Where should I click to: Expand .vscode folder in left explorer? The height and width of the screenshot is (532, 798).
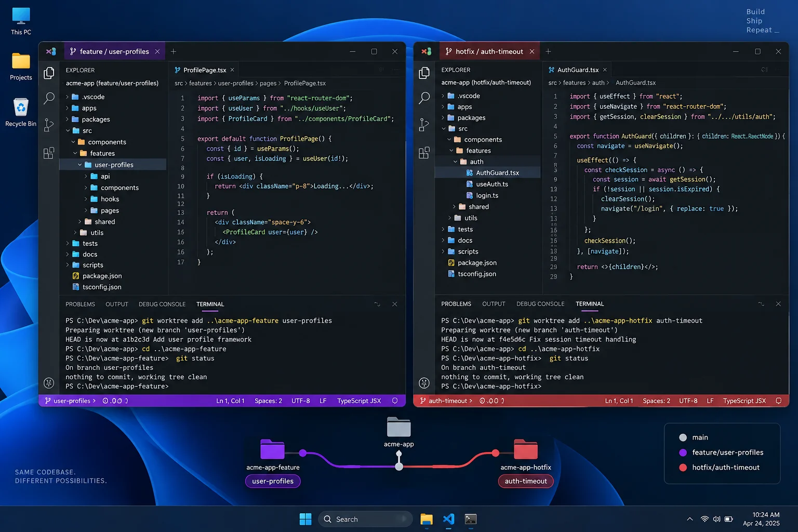click(68, 97)
